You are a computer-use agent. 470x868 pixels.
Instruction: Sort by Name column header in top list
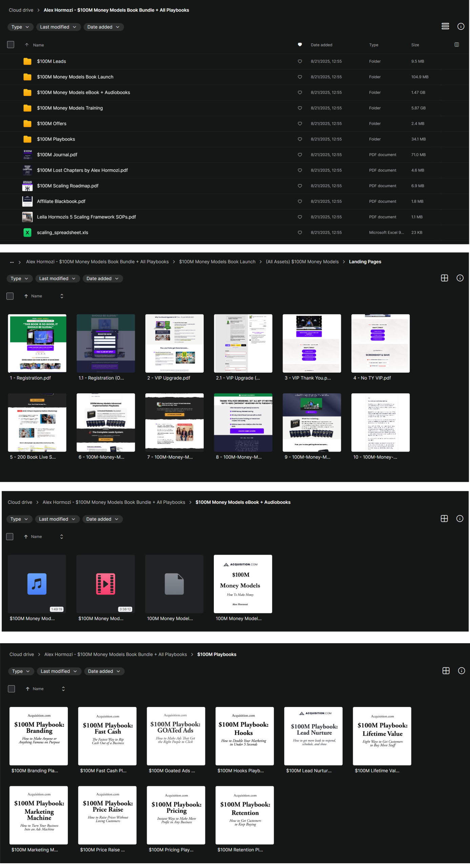click(x=38, y=45)
